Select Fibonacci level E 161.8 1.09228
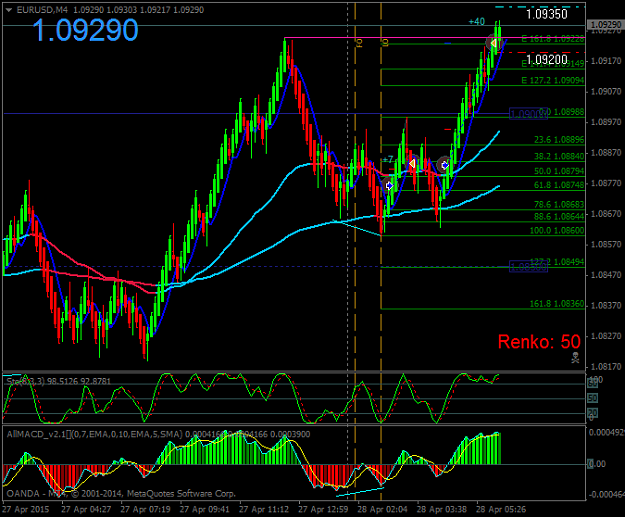The width and height of the screenshot is (625, 517). click(552, 39)
